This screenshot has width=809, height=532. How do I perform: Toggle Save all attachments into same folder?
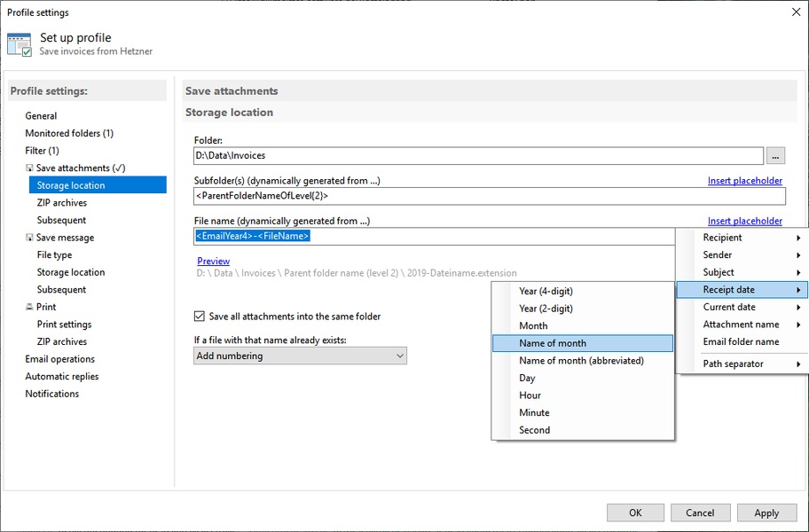[200, 317]
